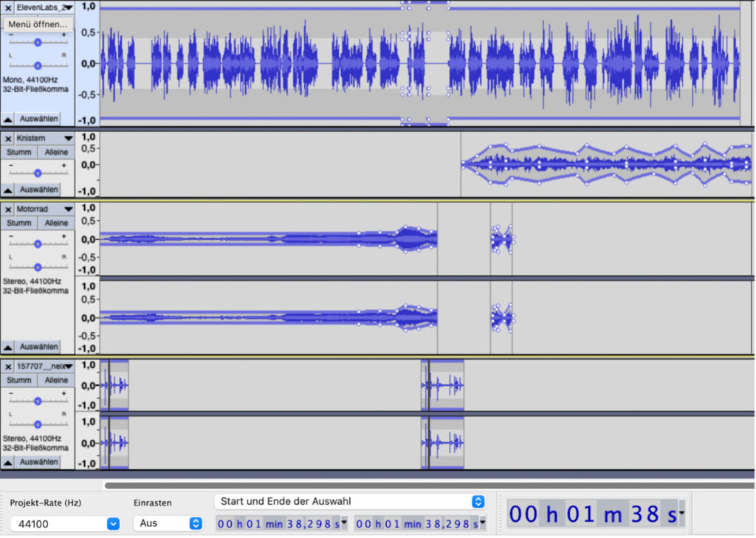Close the Knistern track with X
Screen dimensions: 756x538
point(8,138)
